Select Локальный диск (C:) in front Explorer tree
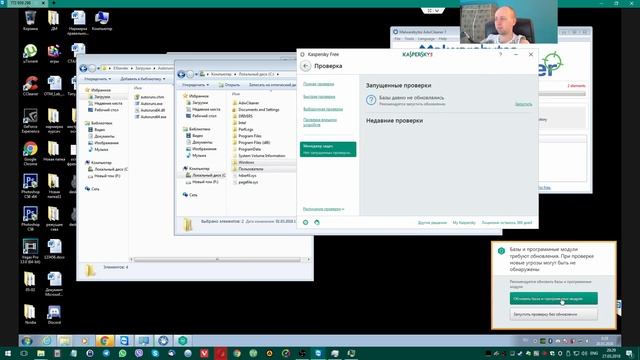Viewport: 640px width, 360px height. (x=209, y=175)
